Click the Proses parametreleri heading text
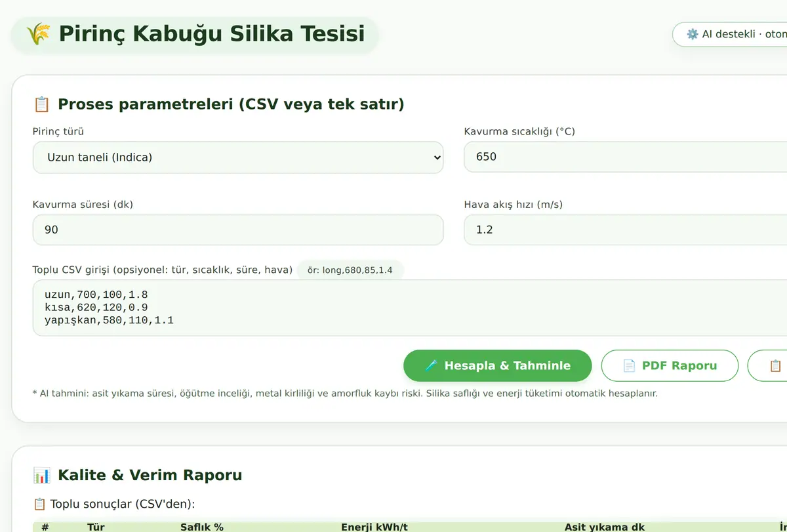The image size is (787, 532). (x=231, y=104)
